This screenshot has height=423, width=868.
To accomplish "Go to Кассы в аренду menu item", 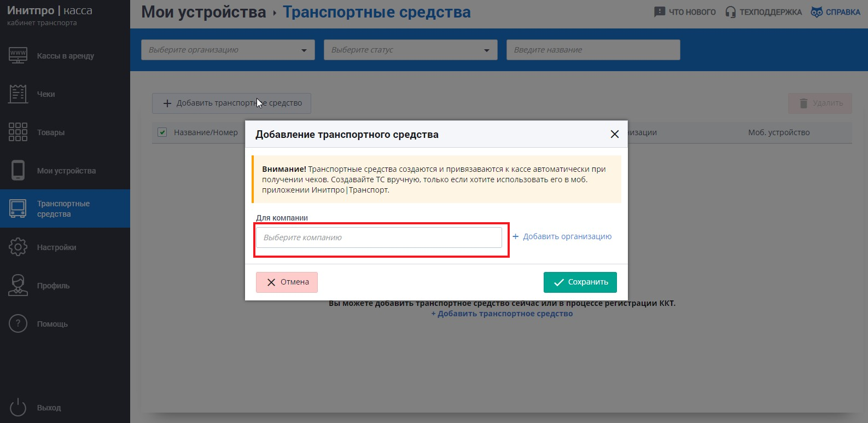I will pos(65,56).
